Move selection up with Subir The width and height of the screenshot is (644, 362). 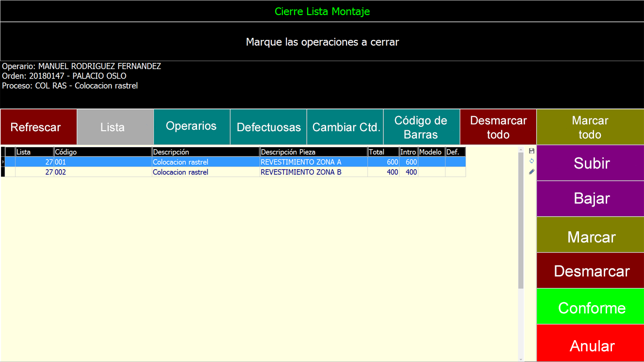pos(591,163)
